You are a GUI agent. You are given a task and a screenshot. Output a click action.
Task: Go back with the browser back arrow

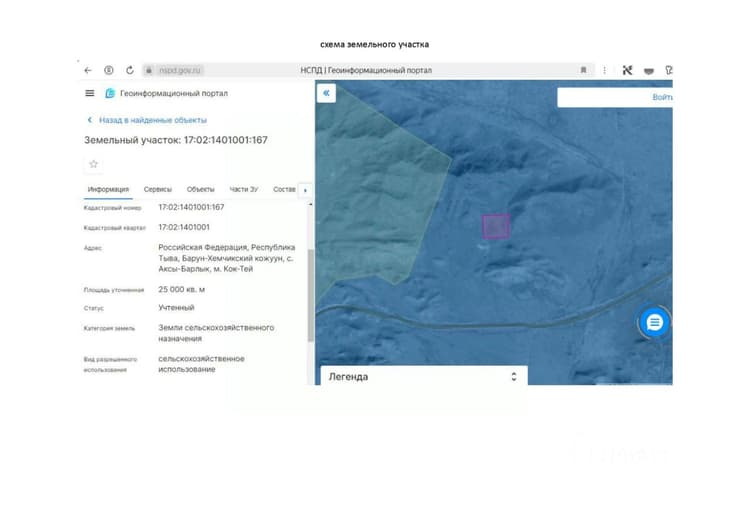pyautogui.click(x=88, y=70)
